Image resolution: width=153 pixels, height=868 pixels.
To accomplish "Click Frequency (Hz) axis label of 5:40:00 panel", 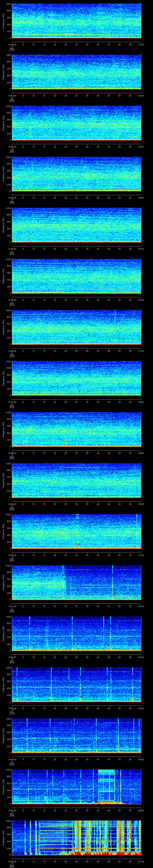I will tap(3, 21).
